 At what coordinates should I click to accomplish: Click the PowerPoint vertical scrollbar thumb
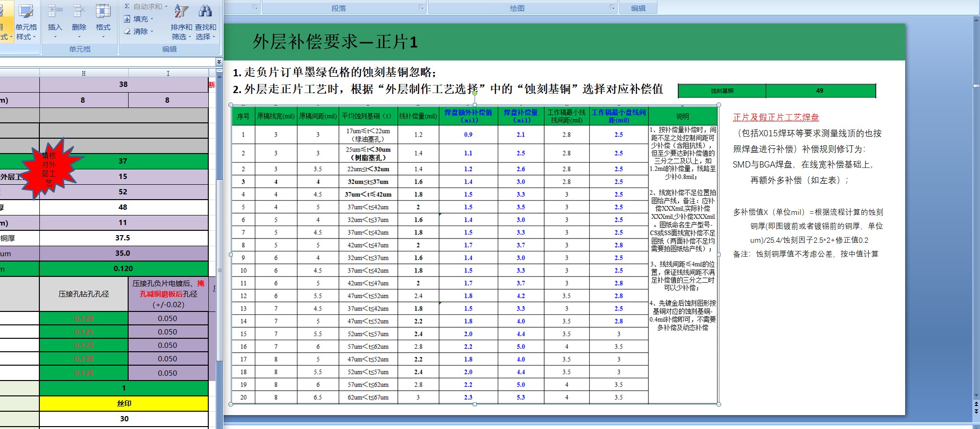tap(976, 86)
